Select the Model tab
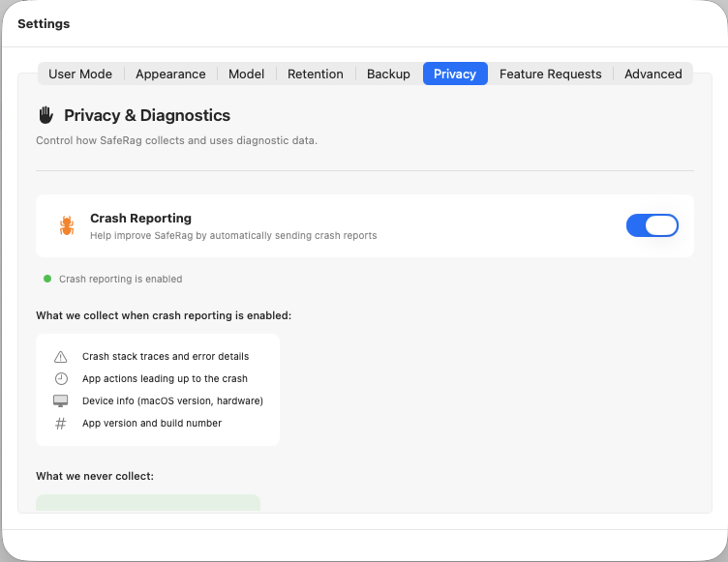The height and width of the screenshot is (562, 728). coord(246,74)
